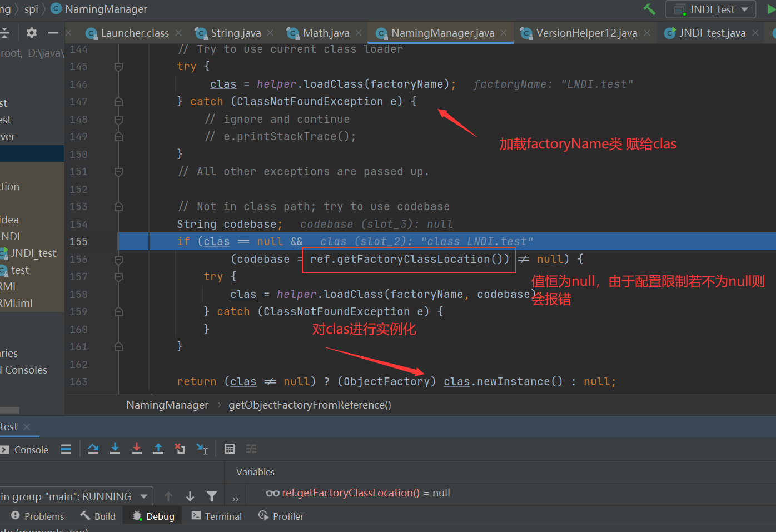Click Step Over debug button
Screen dimensions: 776x532
(93, 449)
